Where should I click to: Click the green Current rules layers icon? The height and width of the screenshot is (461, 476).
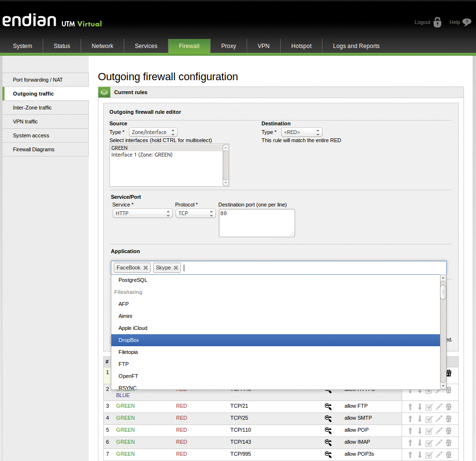pos(104,92)
